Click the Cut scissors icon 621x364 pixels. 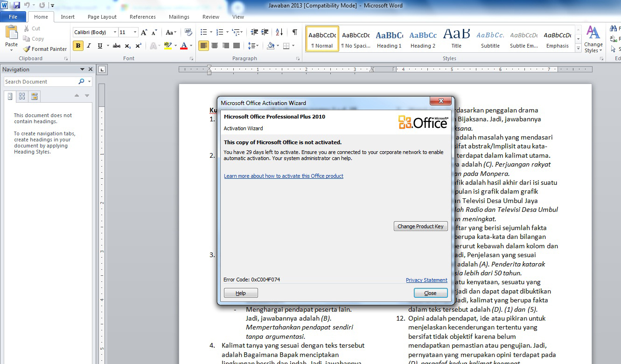[x=26, y=28]
